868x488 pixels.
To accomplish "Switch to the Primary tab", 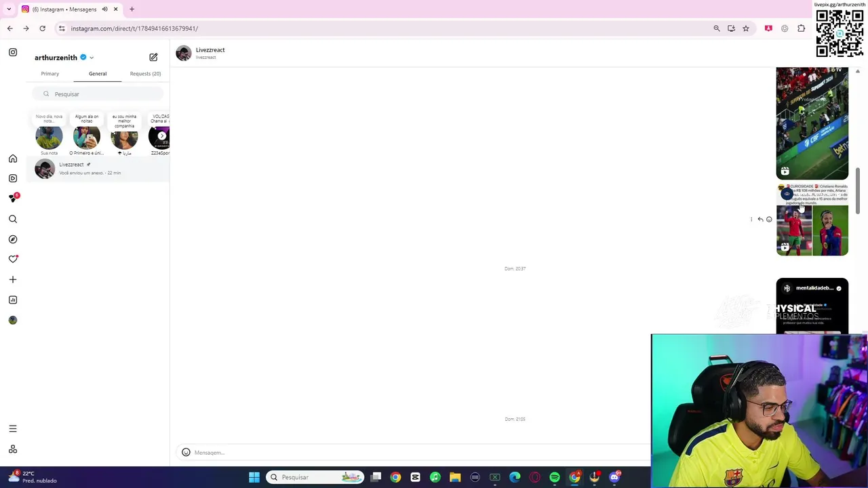I will [50, 73].
